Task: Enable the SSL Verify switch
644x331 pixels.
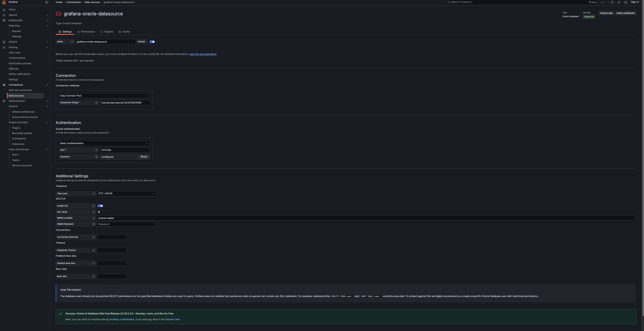Action: point(100,212)
